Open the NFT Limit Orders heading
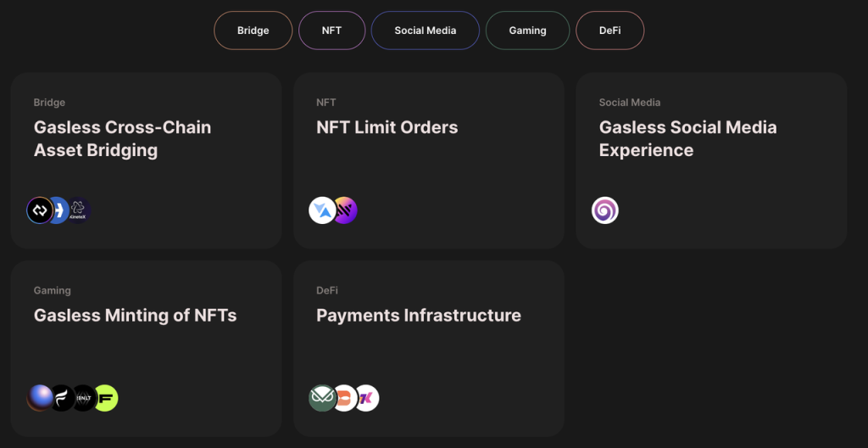Image resolution: width=868 pixels, height=448 pixels. point(387,127)
